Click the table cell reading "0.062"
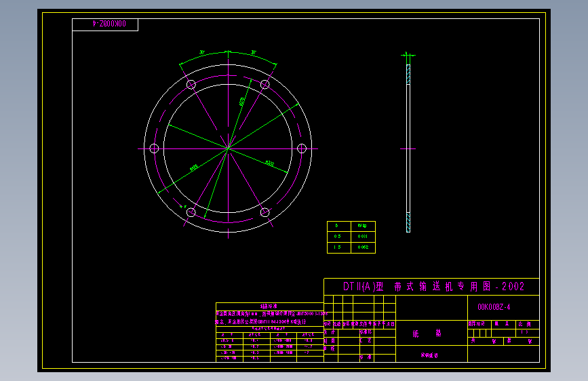This screenshot has width=588, height=381. pyautogui.click(x=363, y=247)
